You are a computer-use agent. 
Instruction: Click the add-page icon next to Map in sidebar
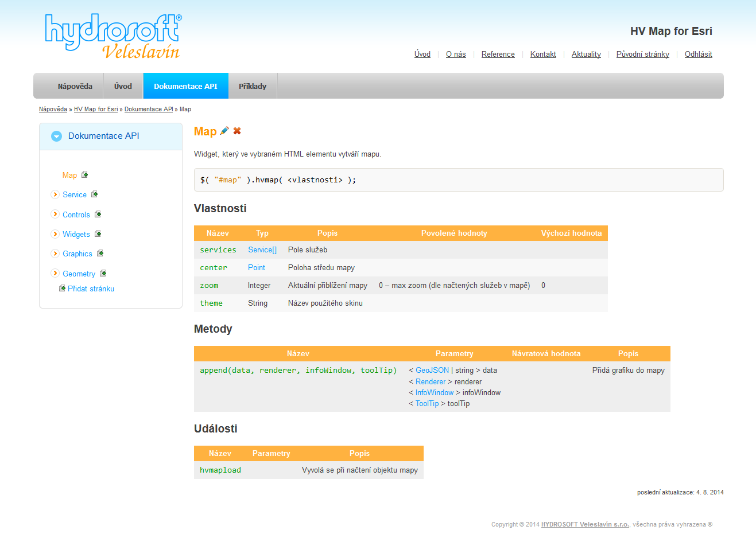click(85, 175)
